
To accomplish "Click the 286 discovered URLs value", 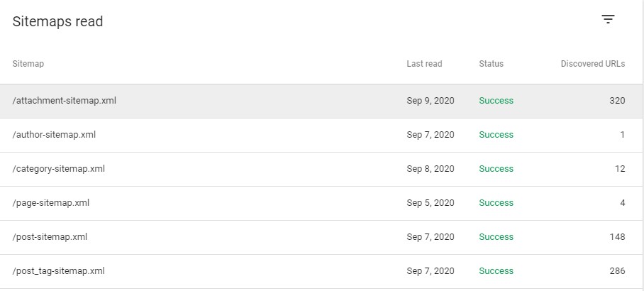I will 616,271.
